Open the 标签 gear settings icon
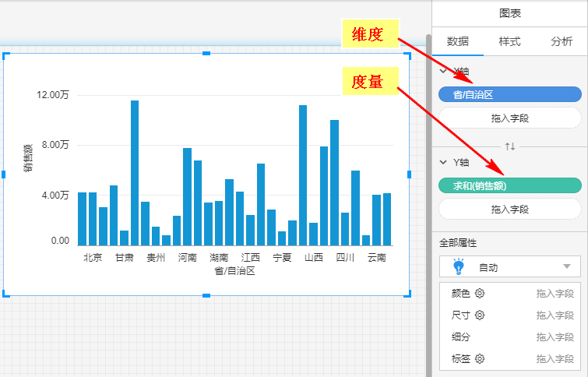This screenshot has height=377, width=588. [479, 359]
